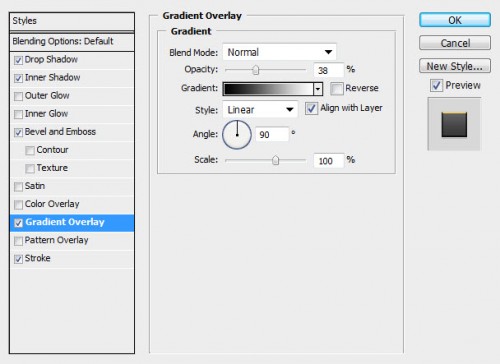Select the Stroke label
Screen dimensions: 500x364
pos(38,258)
